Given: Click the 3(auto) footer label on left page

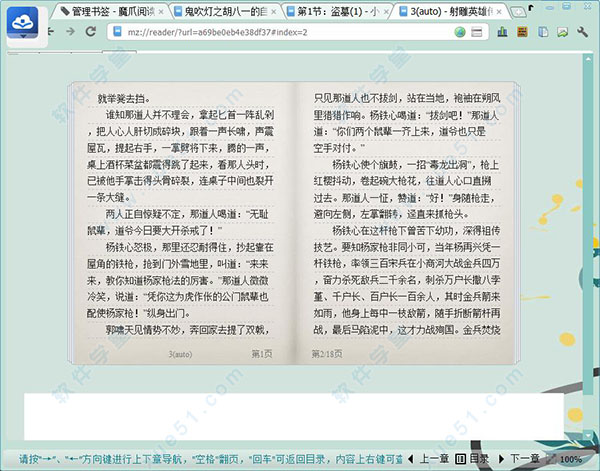Looking at the screenshot, I should click(x=180, y=354).
